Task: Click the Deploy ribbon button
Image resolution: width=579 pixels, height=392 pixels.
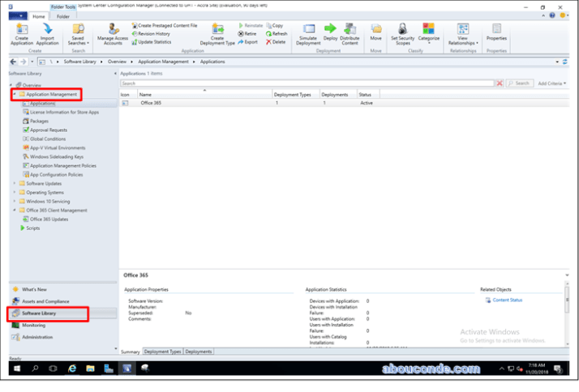Action: (330, 32)
